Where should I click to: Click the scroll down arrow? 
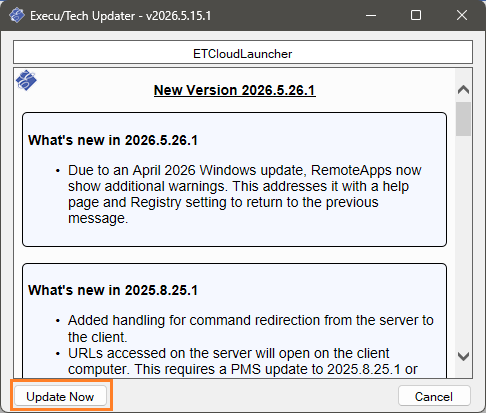(463, 356)
